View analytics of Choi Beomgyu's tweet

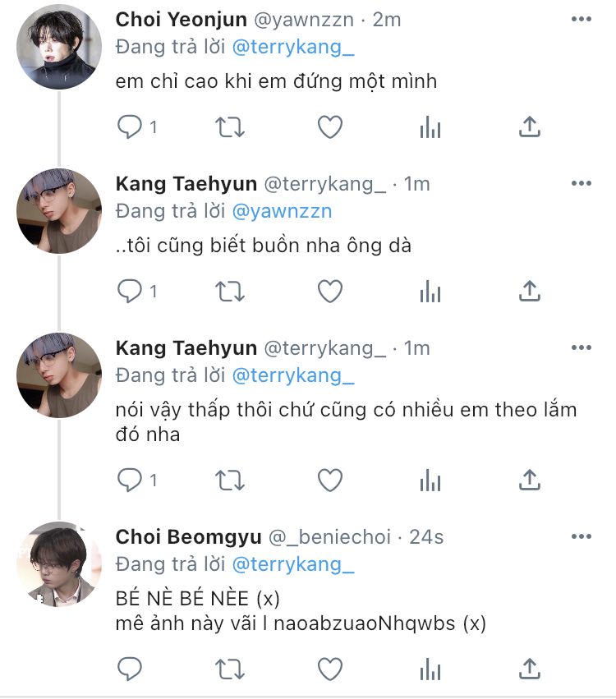(430, 669)
